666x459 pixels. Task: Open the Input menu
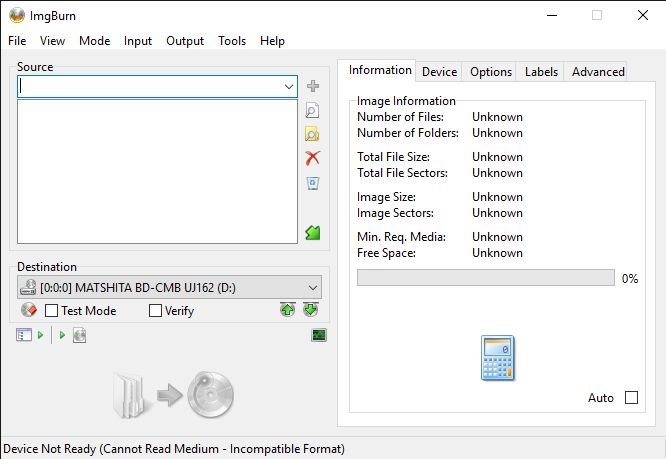point(138,41)
